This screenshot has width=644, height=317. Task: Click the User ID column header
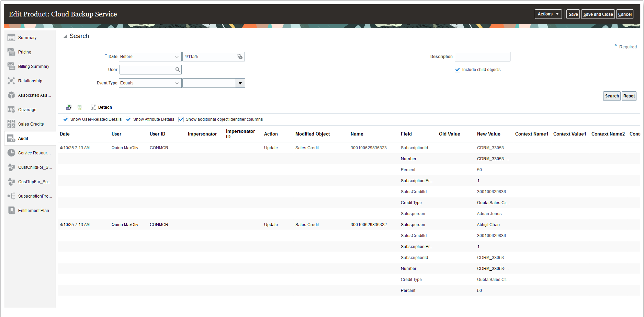click(x=157, y=134)
